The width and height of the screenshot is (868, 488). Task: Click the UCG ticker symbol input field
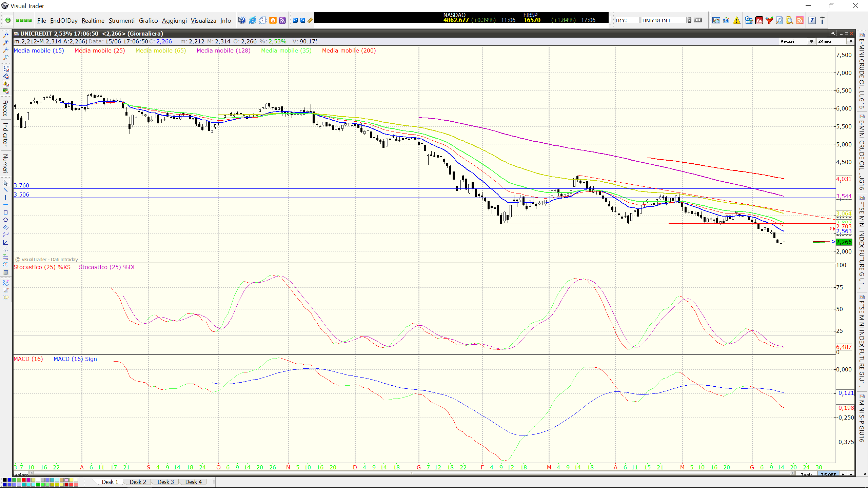pyautogui.click(x=627, y=20)
